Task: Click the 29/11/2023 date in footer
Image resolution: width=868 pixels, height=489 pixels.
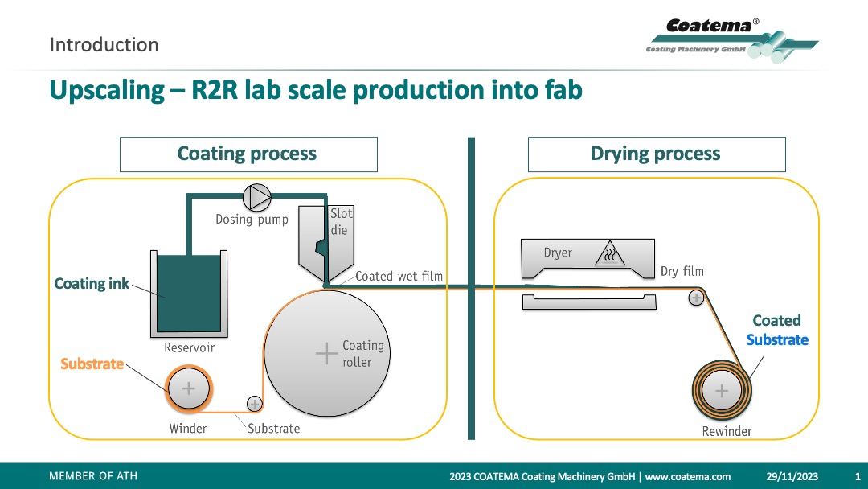Action: (792, 476)
